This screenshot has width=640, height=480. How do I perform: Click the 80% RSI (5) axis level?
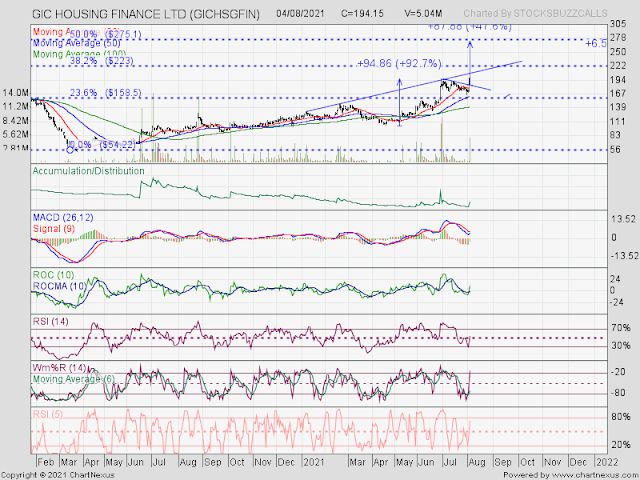[620, 417]
